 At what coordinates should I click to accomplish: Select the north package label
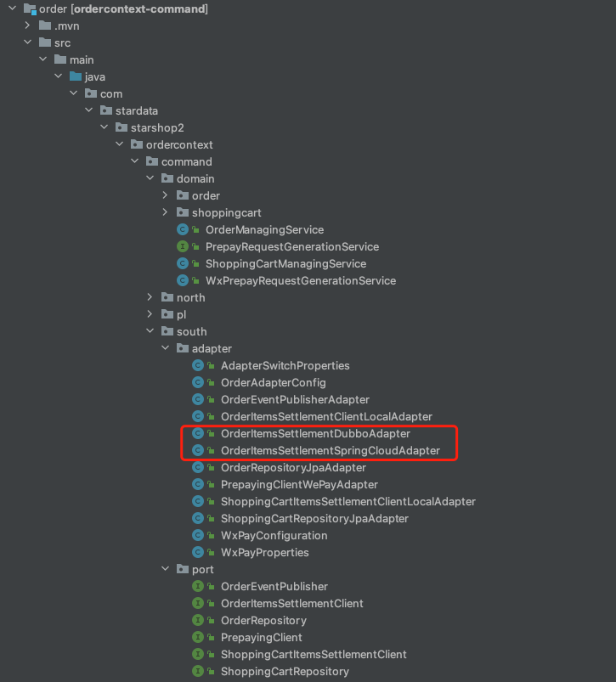point(190,297)
